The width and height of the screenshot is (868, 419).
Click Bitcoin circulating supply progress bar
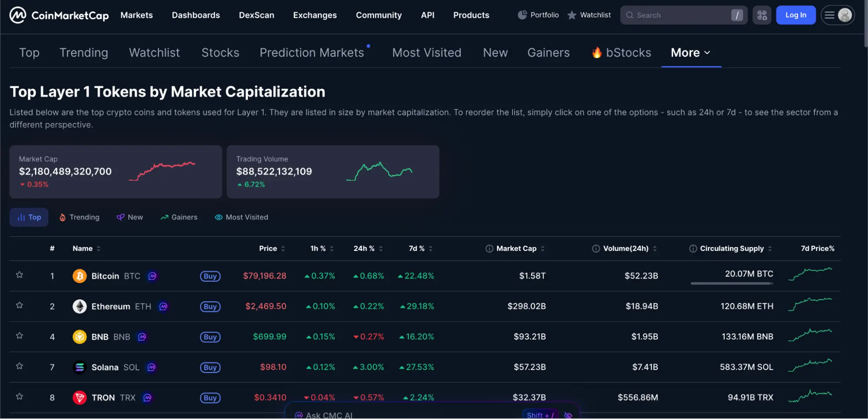pyautogui.click(x=732, y=284)
